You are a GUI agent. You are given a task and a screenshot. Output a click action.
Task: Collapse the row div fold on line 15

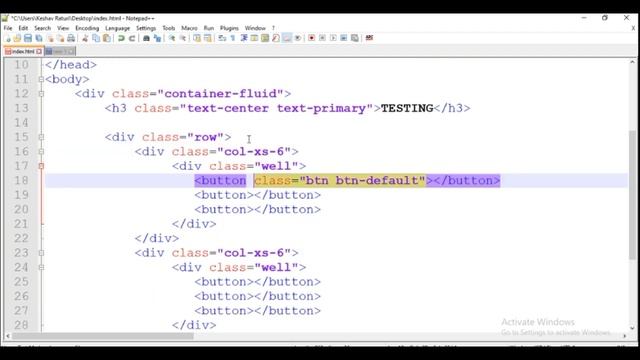tap(41, 137)
